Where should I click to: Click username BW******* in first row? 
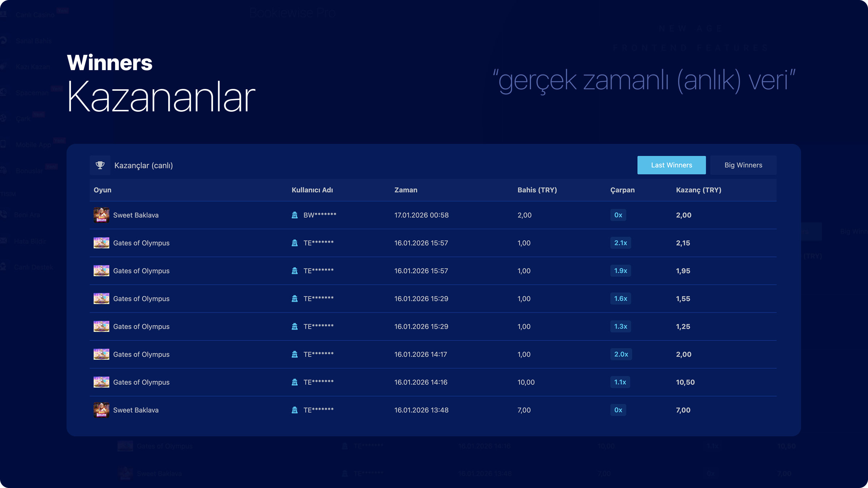pos(320,215)
